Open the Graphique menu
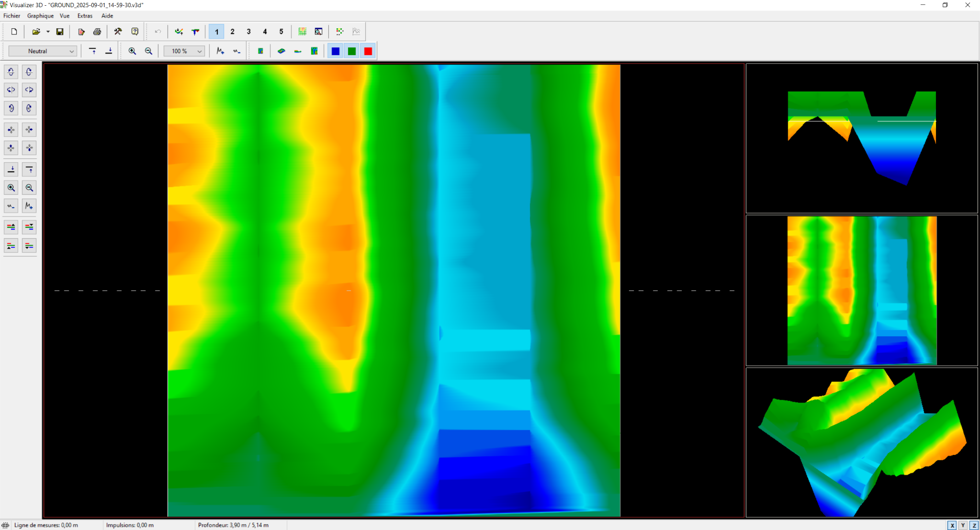The height and width of the screenshot is (530, 980). [40, 16]
